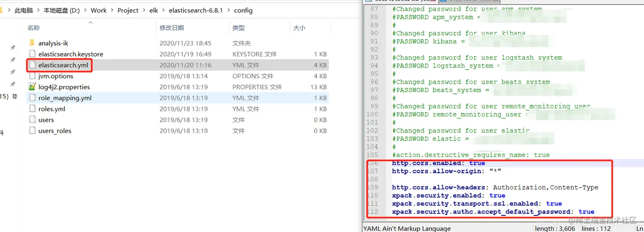The image size is (644, 232).
Task: Click the users_roles file icon
Action: tap(32, 131)
